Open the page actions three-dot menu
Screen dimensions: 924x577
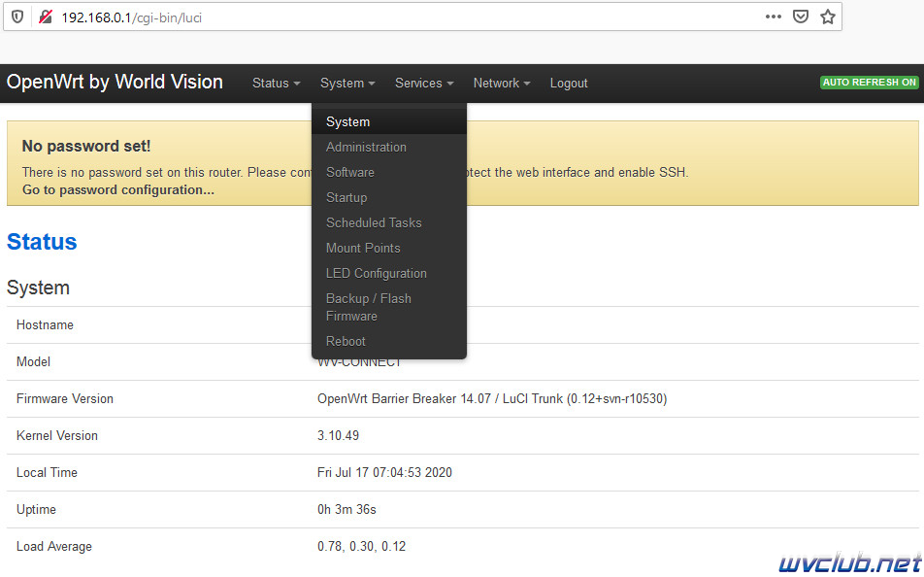[774, 17]
